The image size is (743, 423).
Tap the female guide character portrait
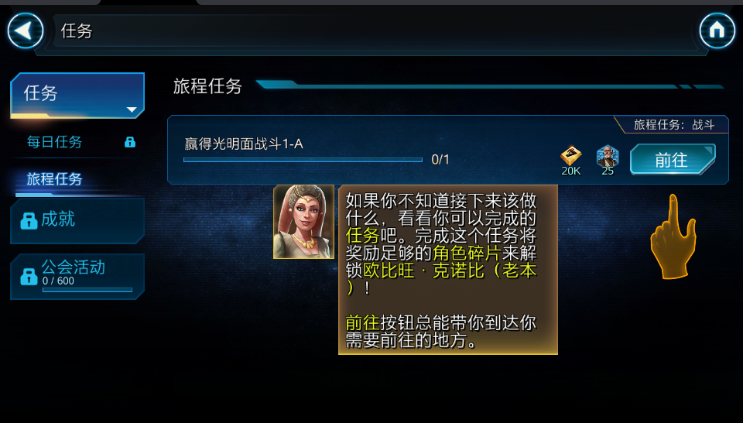(304, 222)
